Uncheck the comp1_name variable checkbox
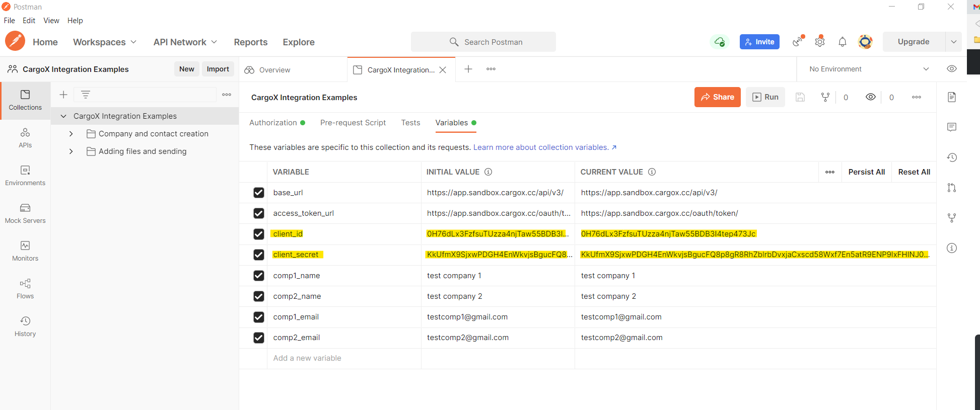 [259, 276]
